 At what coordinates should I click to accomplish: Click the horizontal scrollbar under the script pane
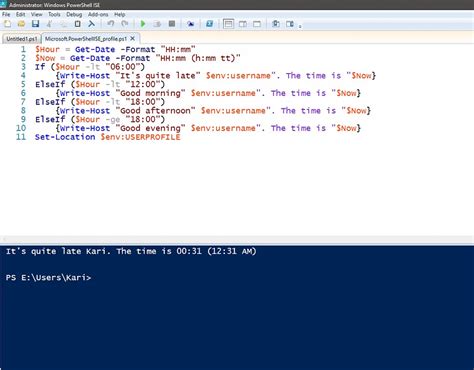pyautogui.click(x=237, y=239)
